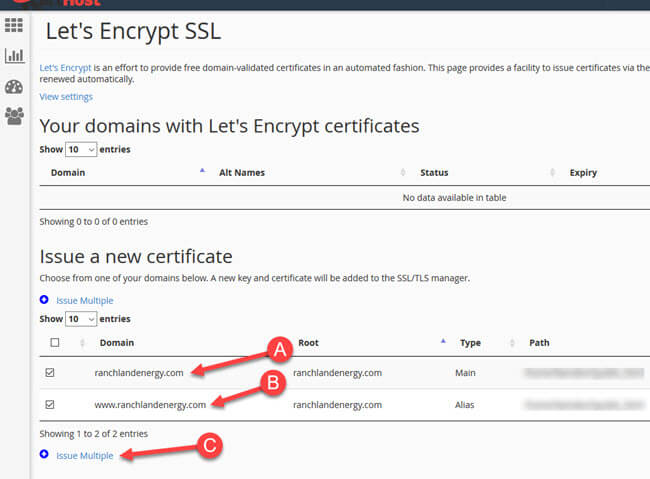Sort certificates table by Alt Names
650x479 pixels.
pyautogui.click(x=242, y=173)
